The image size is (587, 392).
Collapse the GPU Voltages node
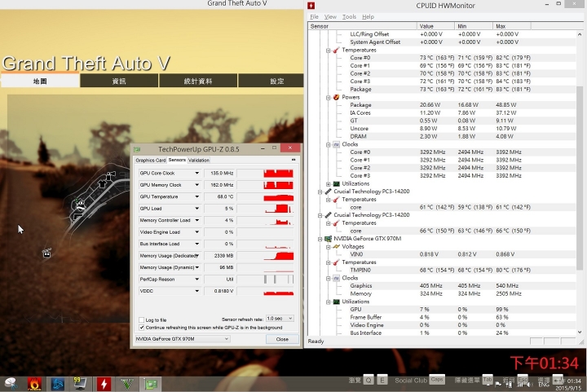[329, 247]
